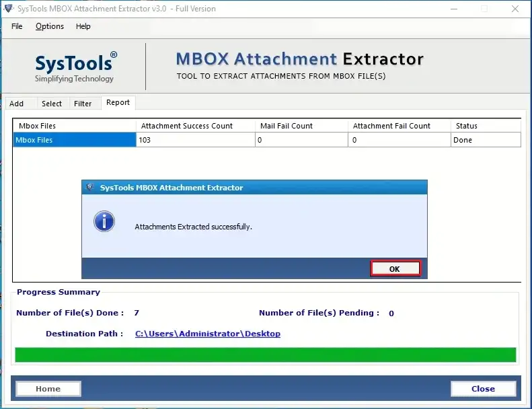Screen dimensions: 532x409
Task: Click the Attachment Fail Count 0 cell
Action: pos(400,140)
